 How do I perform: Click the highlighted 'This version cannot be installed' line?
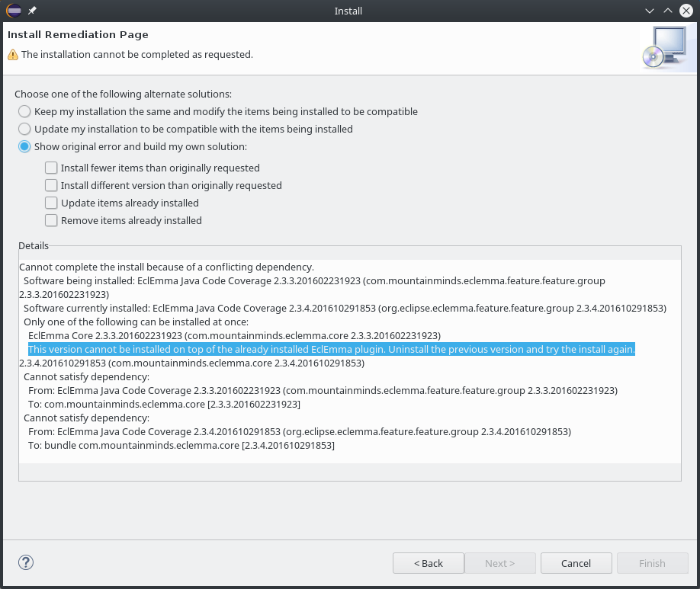click(x=332, y=349)
